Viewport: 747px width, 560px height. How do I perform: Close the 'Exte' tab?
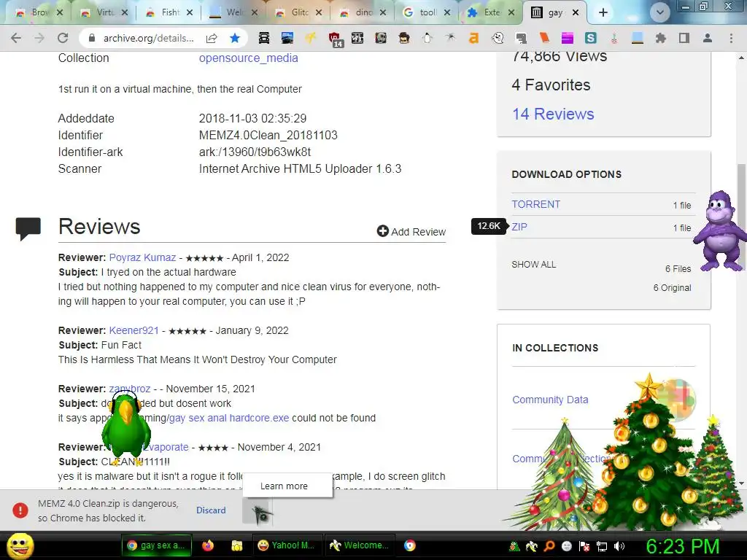tap(511, 13)
